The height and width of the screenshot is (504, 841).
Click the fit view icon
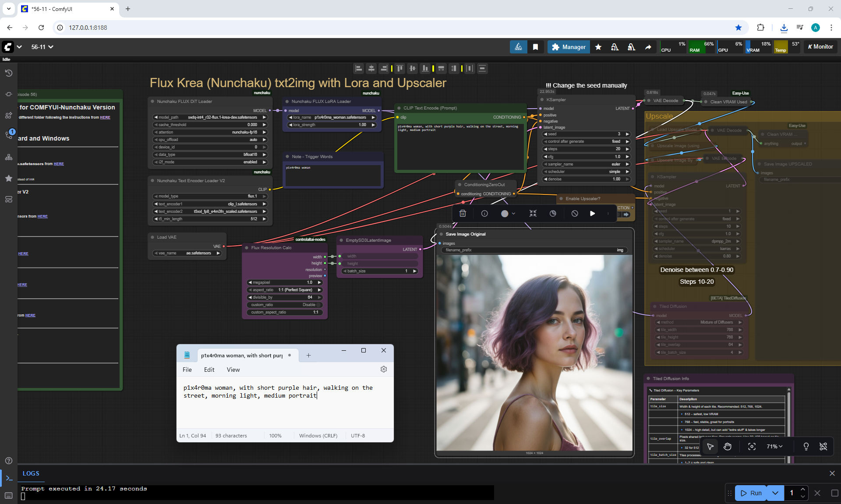[x=752, y=446]
